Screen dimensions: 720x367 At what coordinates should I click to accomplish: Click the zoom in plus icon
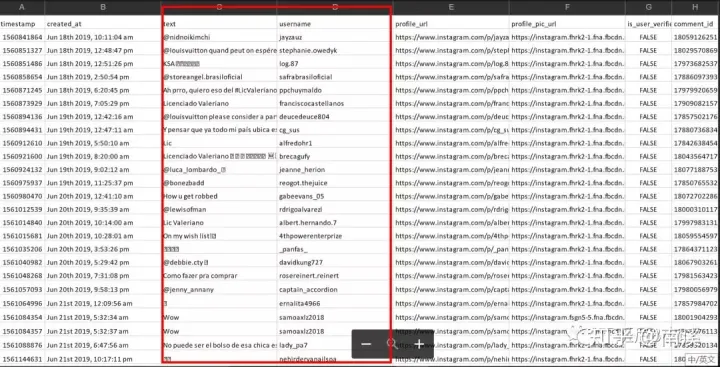coord(419,344)
